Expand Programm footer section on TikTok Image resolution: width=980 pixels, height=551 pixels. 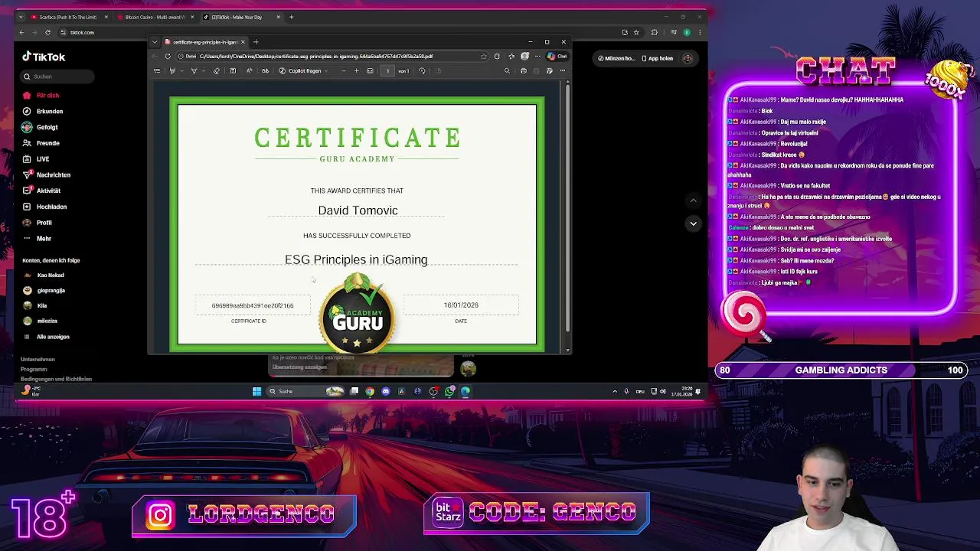click(34, 370)
